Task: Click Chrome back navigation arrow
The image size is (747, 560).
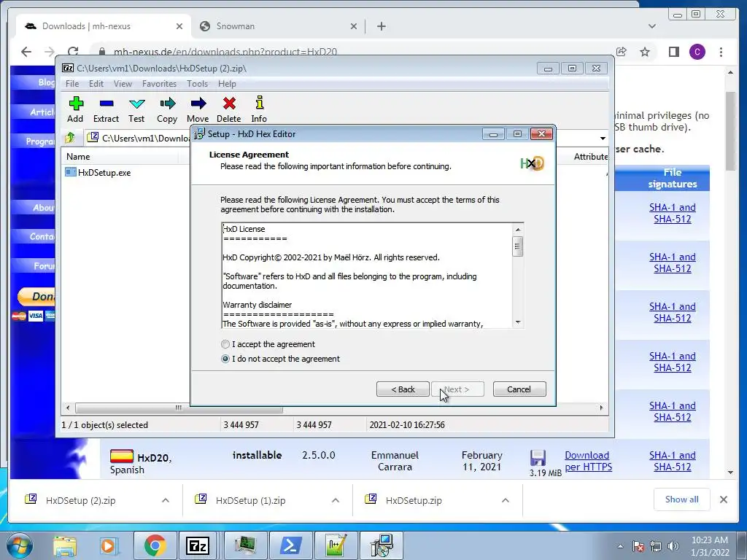Action: (26, 52)
